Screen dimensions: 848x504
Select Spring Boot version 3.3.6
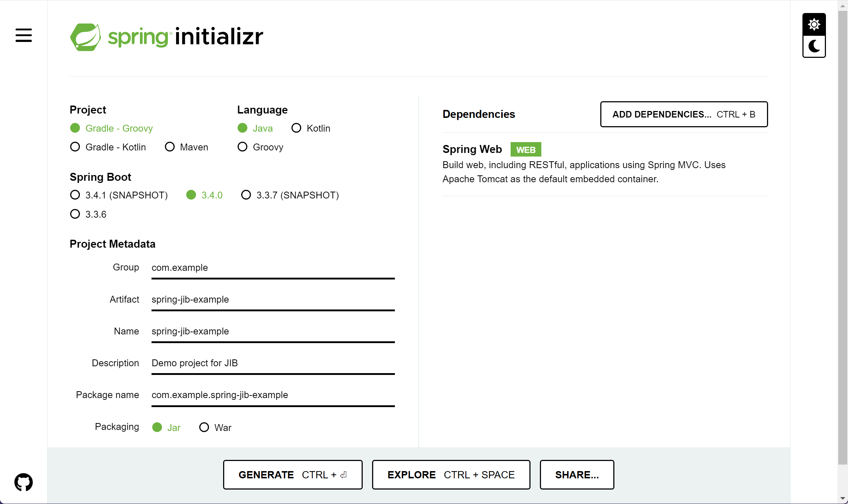click(x=88, y=214)
